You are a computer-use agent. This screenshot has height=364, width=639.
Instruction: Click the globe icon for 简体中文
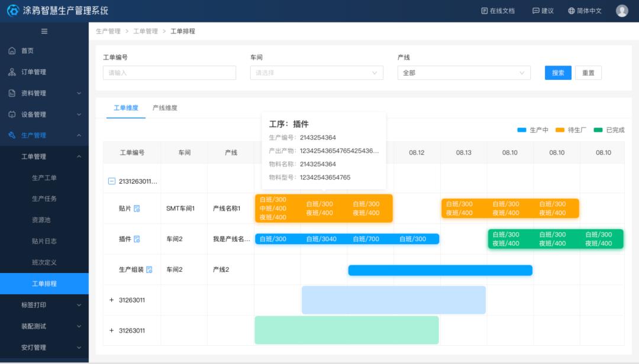[572, 11]
